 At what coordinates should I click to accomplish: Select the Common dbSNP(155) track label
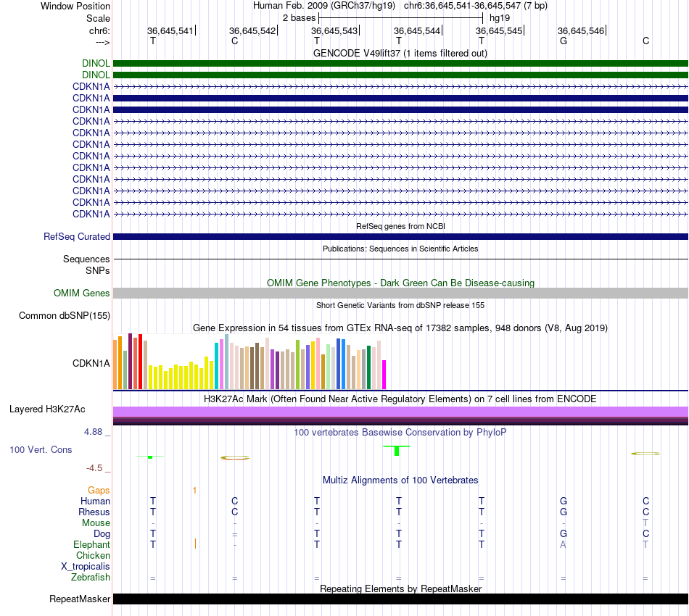click(65, 316)
